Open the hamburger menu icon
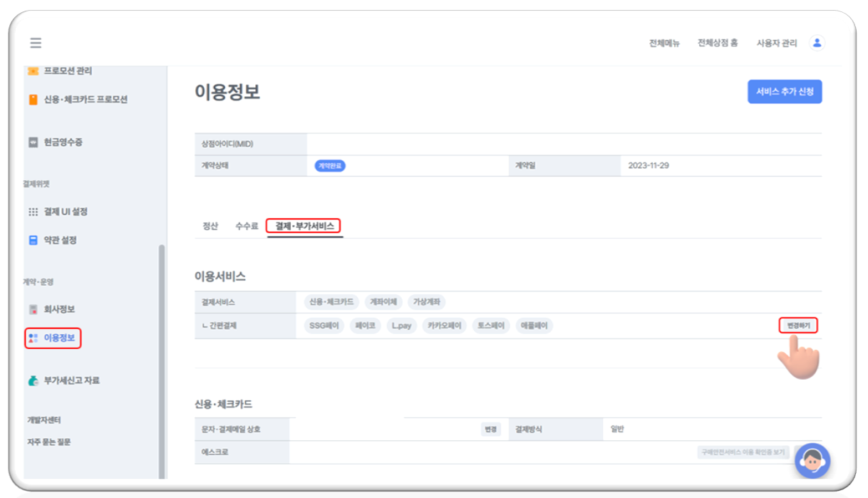The image size is (868, 498). (36, 43)
